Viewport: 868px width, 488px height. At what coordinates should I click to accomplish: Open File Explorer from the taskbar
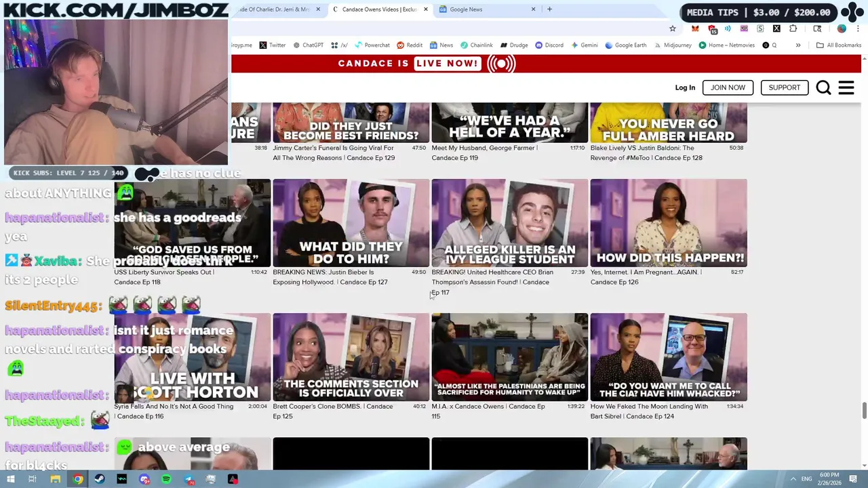pos(56,479)
